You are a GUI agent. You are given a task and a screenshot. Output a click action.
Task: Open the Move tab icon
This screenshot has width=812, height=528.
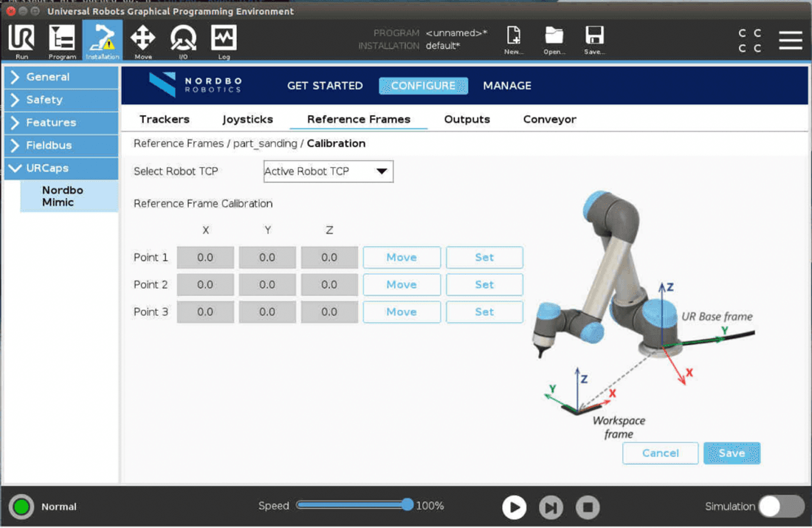pyautogui.click(x=142, y=40)
